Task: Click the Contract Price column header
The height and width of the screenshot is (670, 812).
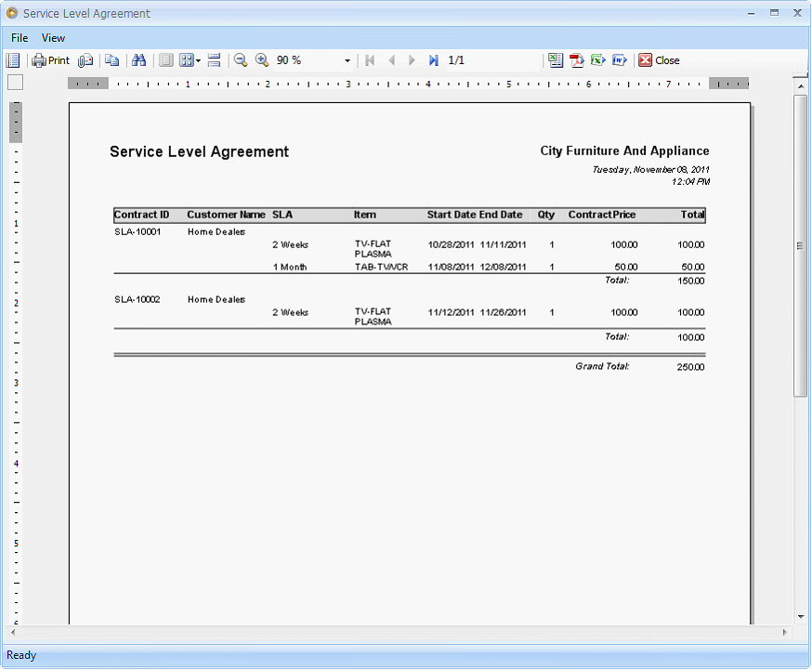Action: coord(602,215)
